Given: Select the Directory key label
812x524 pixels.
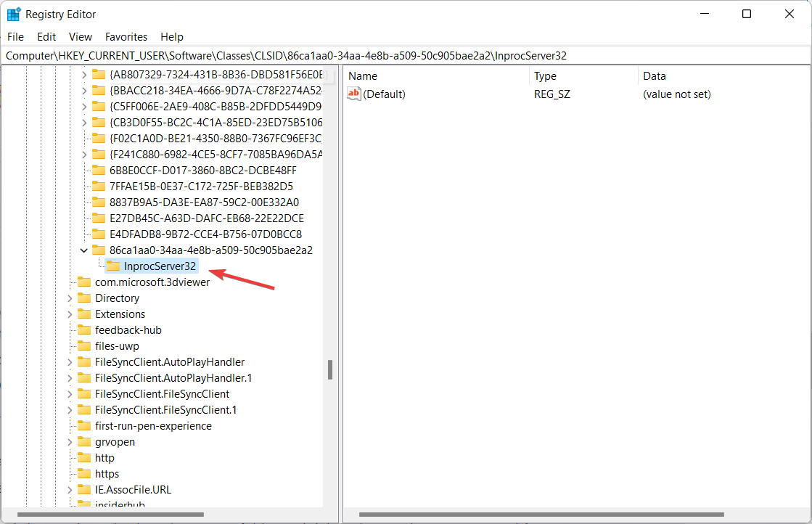Looking at the screenshot, I should tap(117, 298).
